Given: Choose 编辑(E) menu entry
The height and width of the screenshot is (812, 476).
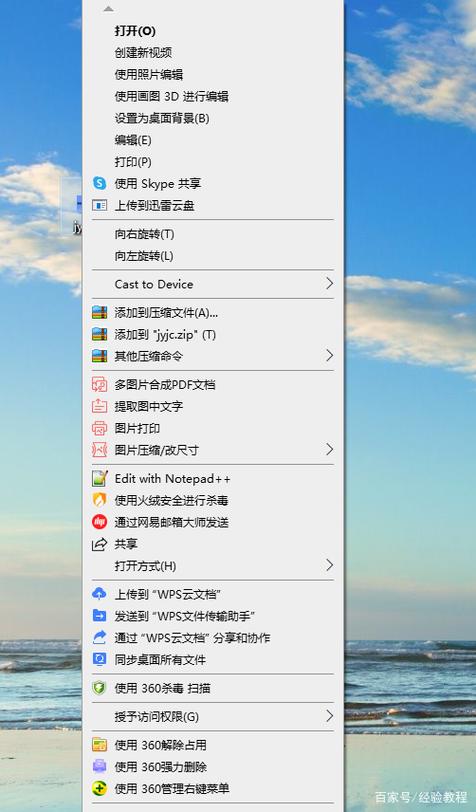Looking at the screenshot, I should 133,140.
